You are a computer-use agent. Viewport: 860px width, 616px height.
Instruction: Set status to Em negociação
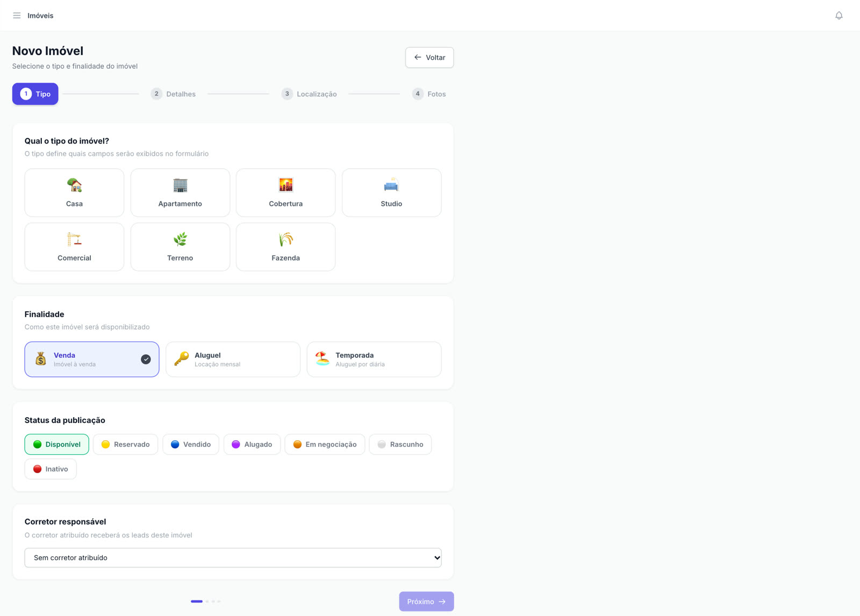click(x=325, y=445)
